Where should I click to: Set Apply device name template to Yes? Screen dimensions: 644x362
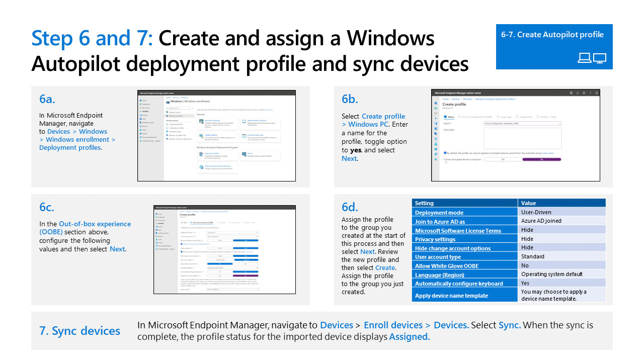point(246,276)
